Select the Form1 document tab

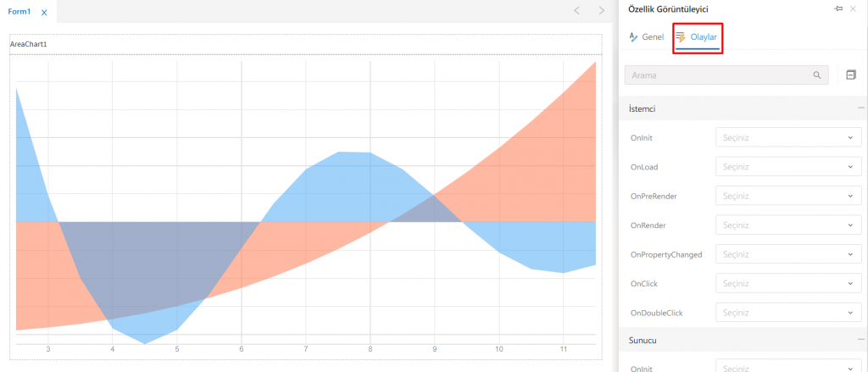point(20,12)
